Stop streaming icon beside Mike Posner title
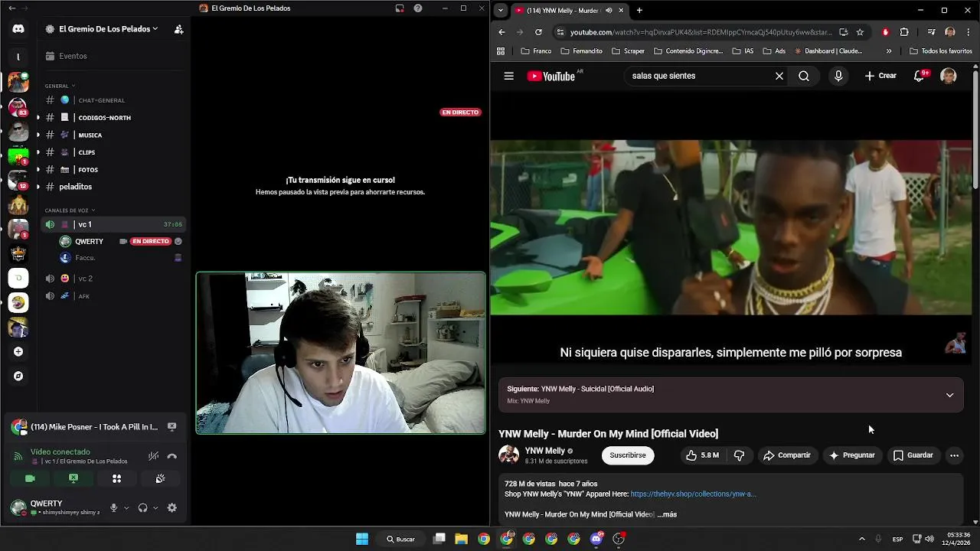 coord(171,427)
